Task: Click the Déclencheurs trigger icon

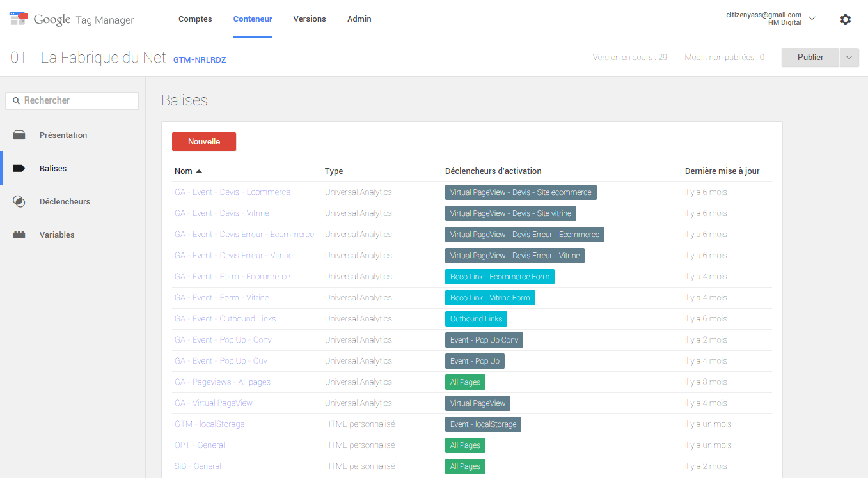Action: coord(19,202)
